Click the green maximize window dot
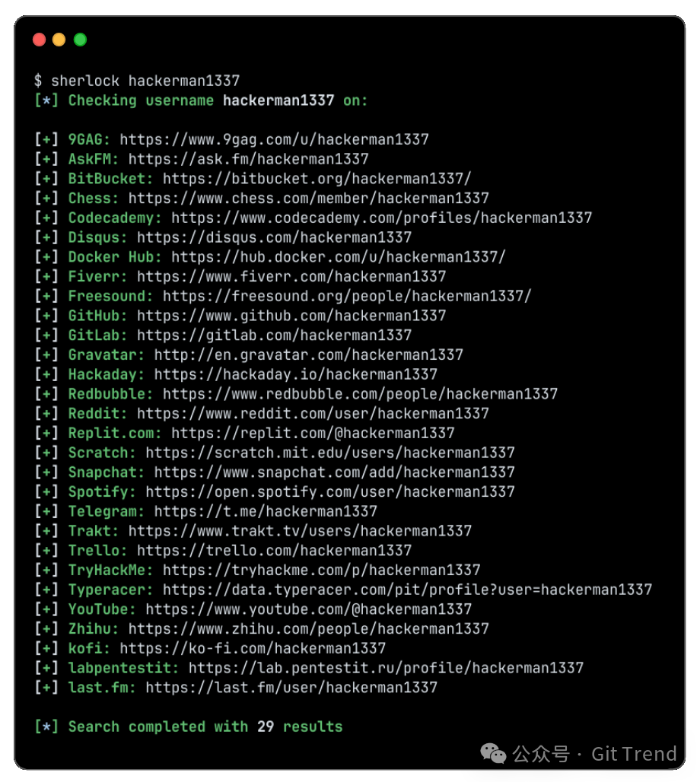The width and height of the screenshot is (700, 782). (80, 40)
